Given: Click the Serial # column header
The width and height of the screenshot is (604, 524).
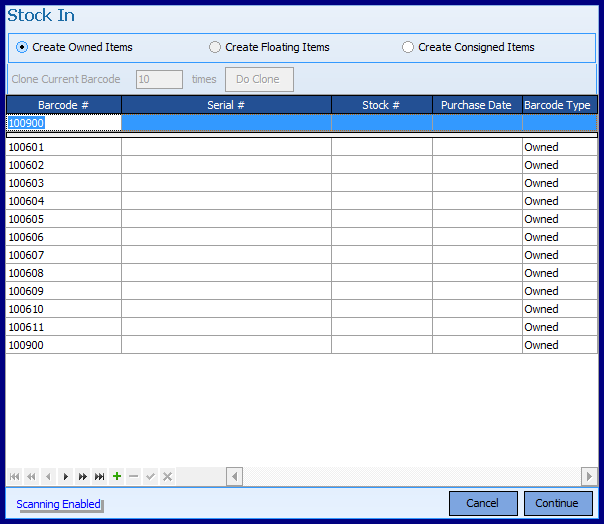Looking at the screenshot, I should point(226,105).
